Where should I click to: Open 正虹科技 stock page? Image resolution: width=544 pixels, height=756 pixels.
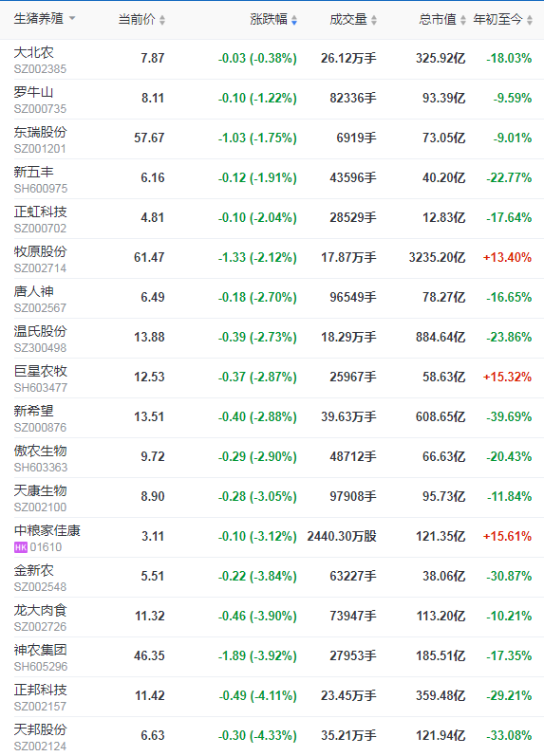[x=41, y=212]
